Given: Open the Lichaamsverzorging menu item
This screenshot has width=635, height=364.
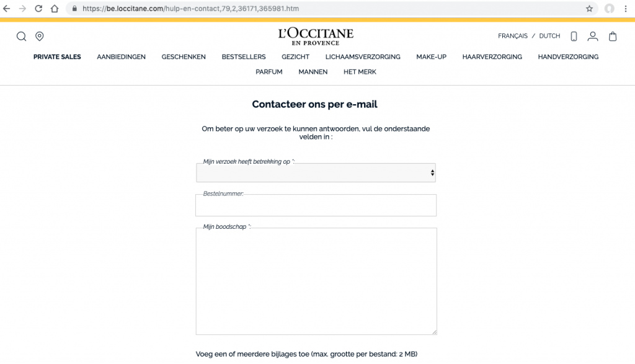Looking at the screenshot, I should click(x=363, y=57).
